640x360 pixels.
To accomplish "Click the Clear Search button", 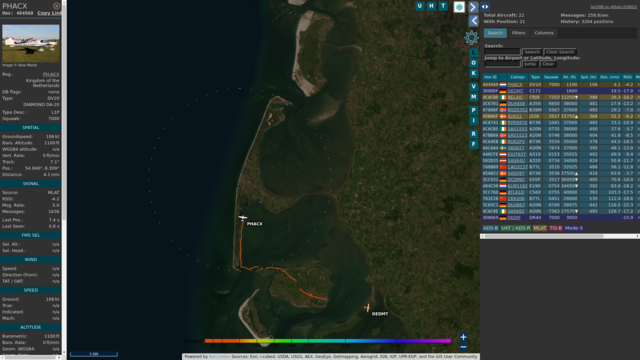I will point(560,52).
